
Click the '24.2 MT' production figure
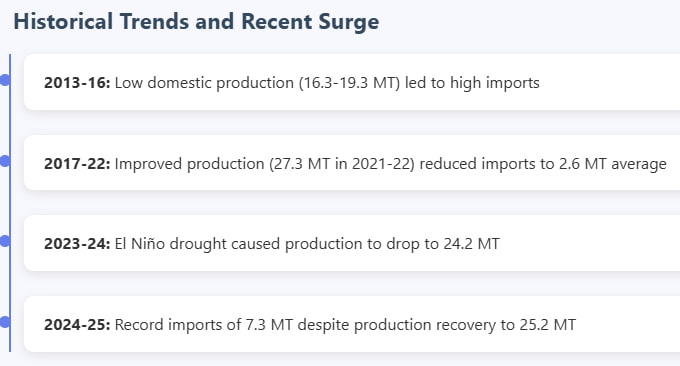(x=471, y=244)
